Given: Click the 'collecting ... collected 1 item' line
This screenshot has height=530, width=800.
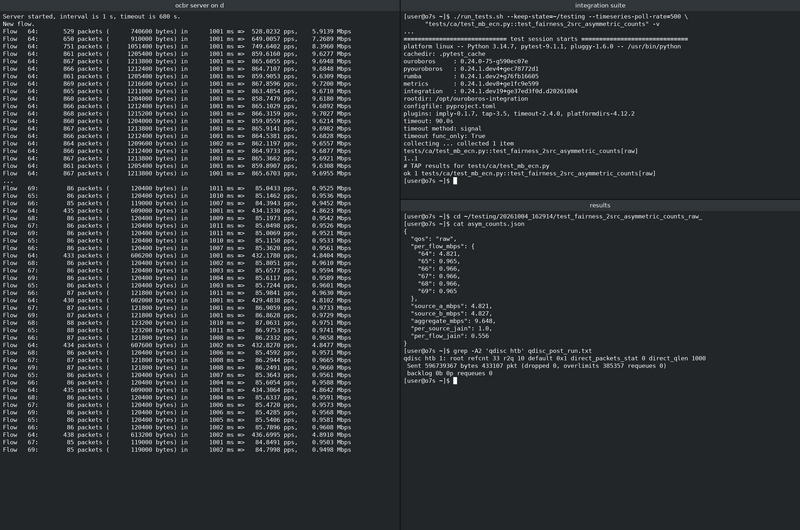Looking at the screenshot, I should pos(459,143).
